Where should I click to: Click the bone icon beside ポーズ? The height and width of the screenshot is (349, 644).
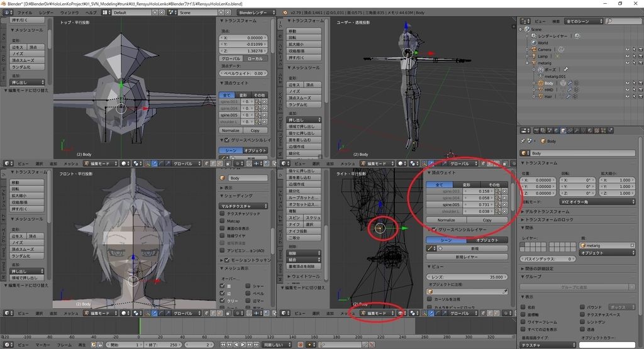pos(565,69)
